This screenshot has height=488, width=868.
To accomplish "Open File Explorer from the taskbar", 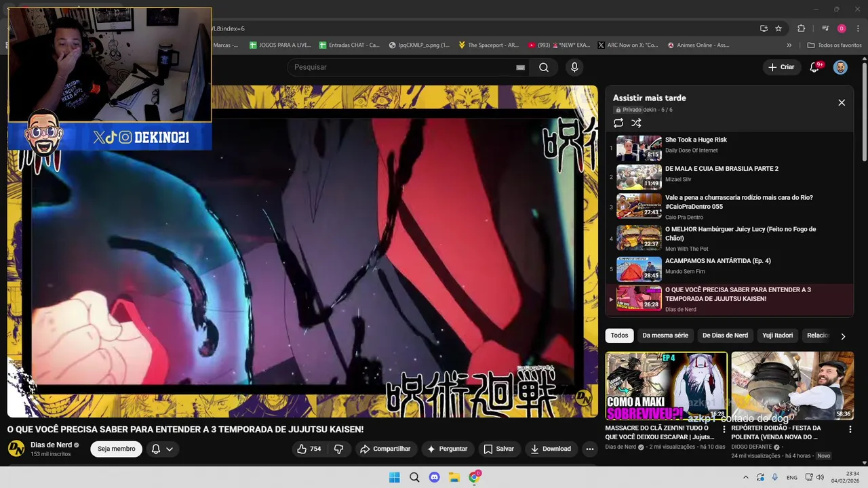I will (454, 477).
